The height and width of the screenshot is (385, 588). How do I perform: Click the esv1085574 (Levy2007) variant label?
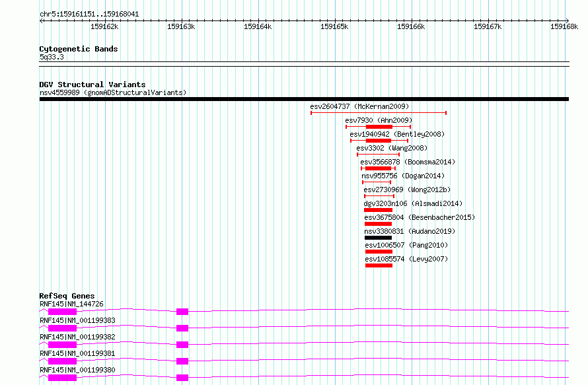click(406, 259)
